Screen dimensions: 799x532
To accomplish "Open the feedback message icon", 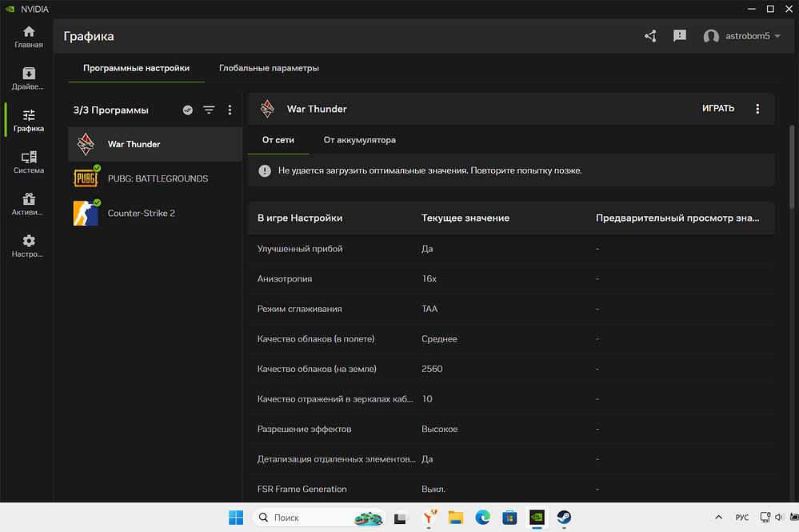I will [680, 36].
